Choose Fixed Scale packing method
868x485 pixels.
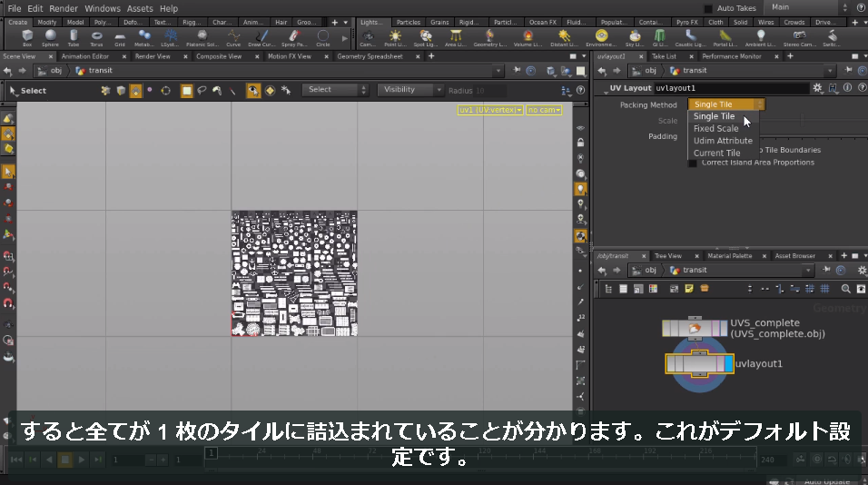click(x=715, y=128)
